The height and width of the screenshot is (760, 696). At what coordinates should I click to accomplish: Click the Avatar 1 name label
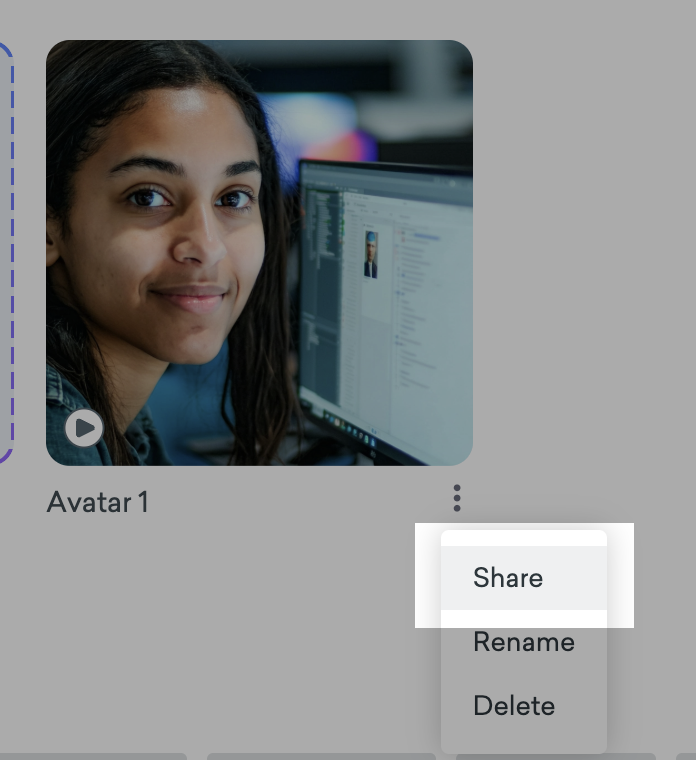[x=98, y=502]
